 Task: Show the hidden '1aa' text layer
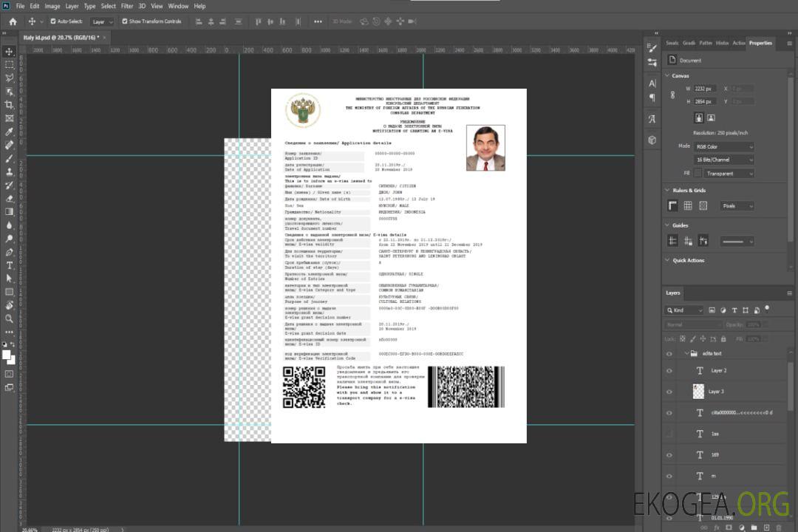(669, 434)
